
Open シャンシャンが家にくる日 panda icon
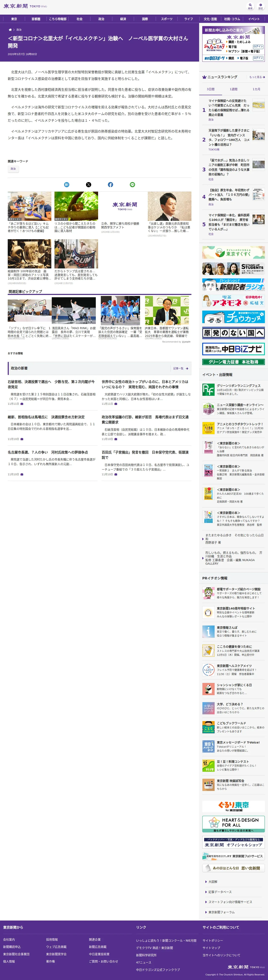(208, 689)
